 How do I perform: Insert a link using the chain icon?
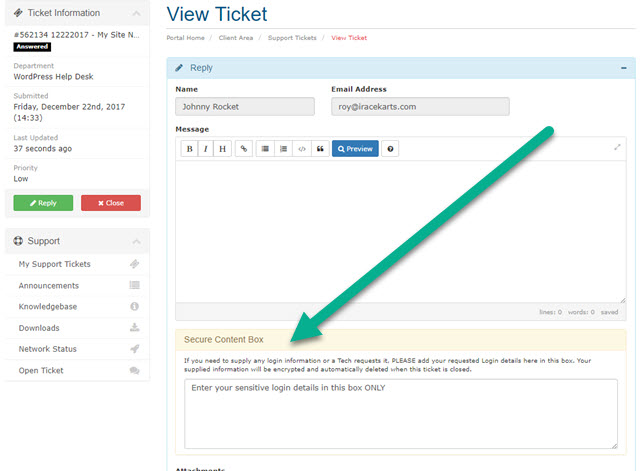click(244, 149)
